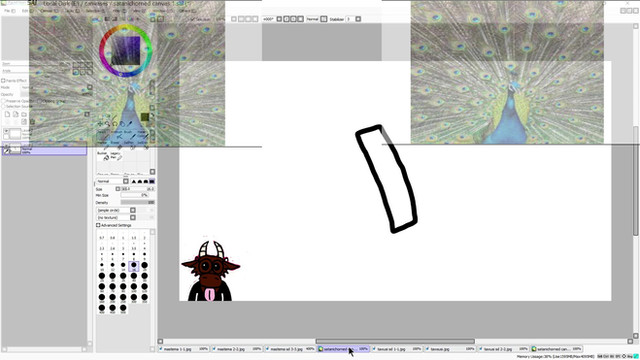The height and width of the screenshot is (360, 640).
Task: Choose the sharpest brush edge shape icon
Action: click(134, 181)
